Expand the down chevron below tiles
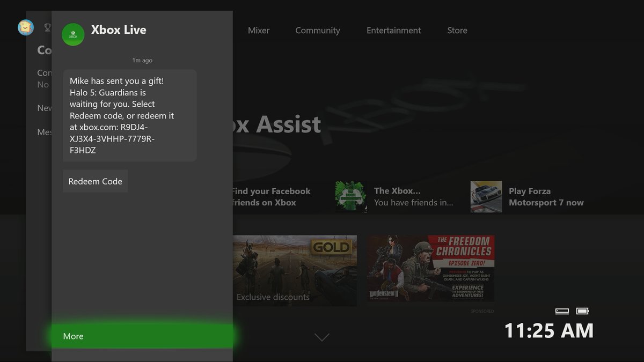The width and height of the screenshot is (644, 362). click(x=321, y=337)
